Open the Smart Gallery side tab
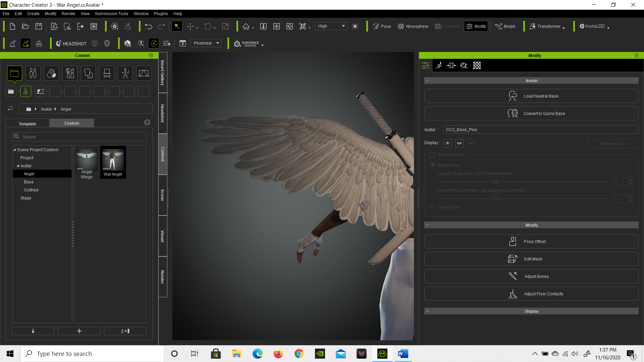Viewport: 644px width, 362px height. (x=163, y=73)
